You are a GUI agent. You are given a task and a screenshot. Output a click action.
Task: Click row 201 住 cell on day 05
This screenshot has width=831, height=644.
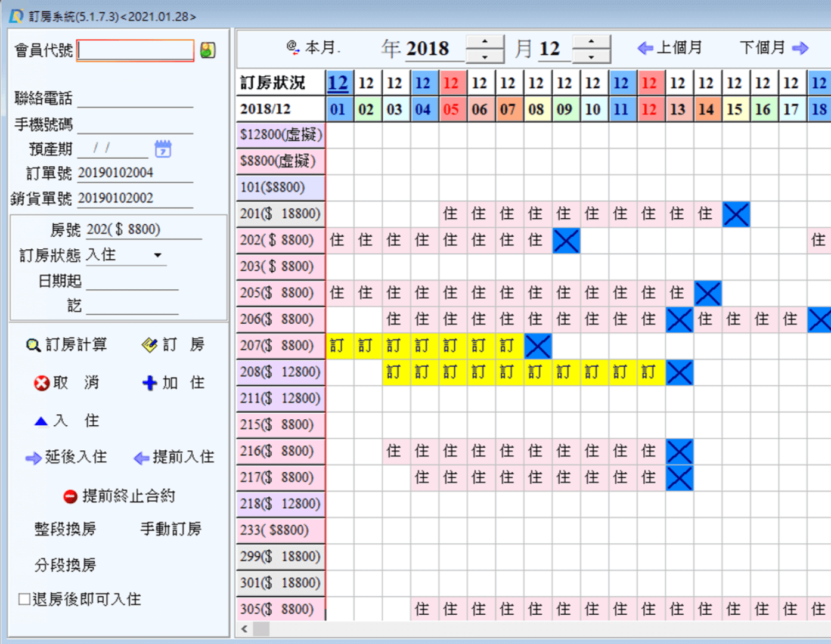click(x=451, y=214)
